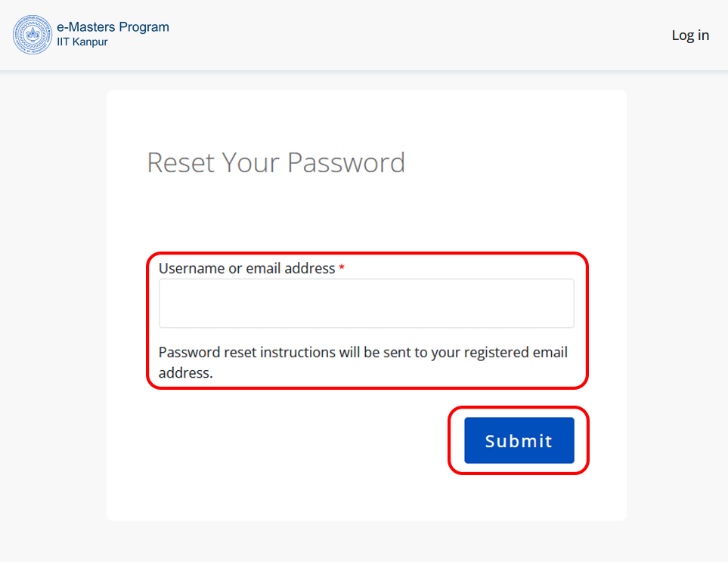This screenshot has height=562, width=728.
Task: Click the word Username in the field label
Action: coord(192,268)
